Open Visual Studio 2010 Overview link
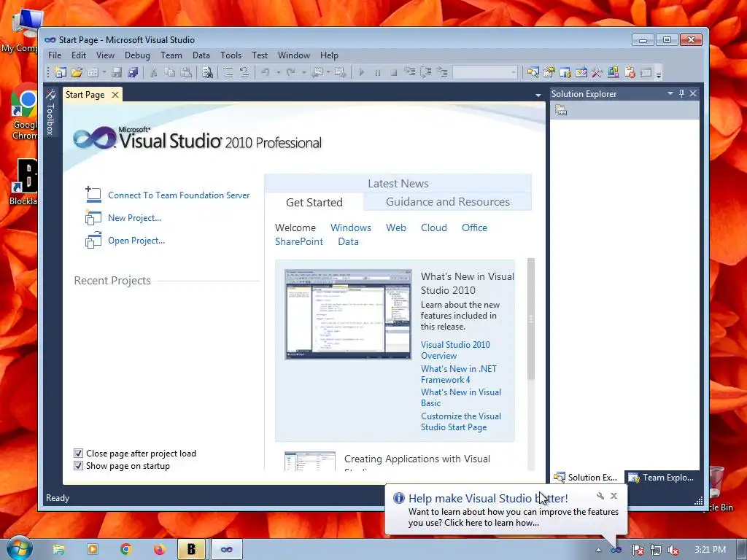 pyautogui.click(x=455, y=350)
